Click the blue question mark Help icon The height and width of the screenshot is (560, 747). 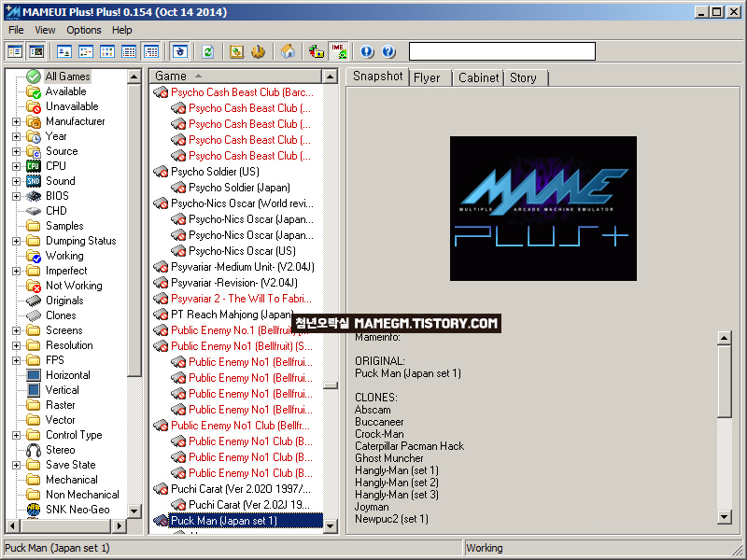click(x=388, y=51)
